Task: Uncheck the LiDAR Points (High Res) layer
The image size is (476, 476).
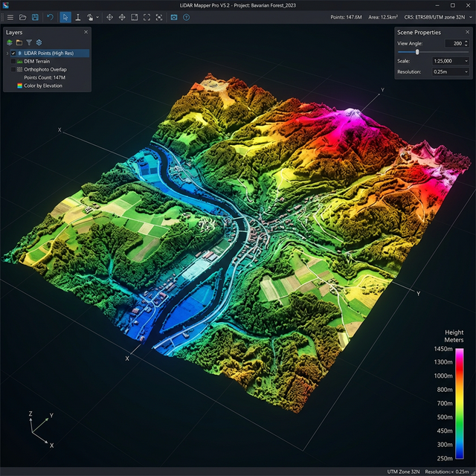Action: tap(13, 54)
